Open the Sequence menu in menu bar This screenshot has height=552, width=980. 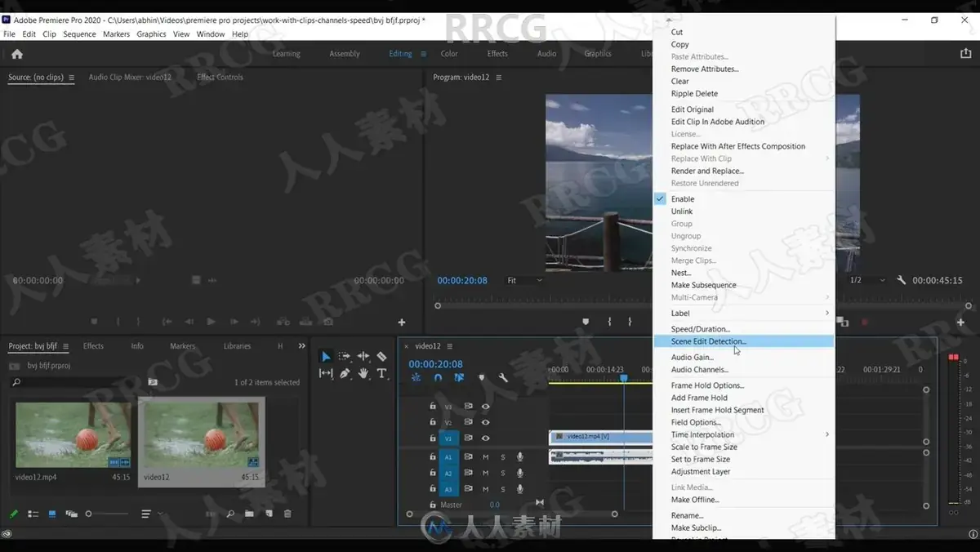pyautogui.click(x=79, y=34)
